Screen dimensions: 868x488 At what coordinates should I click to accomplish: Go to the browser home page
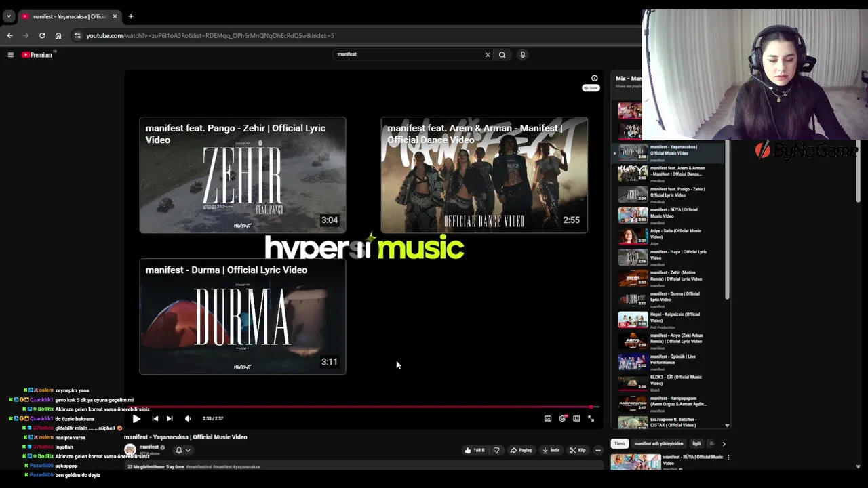pos(58,35)
